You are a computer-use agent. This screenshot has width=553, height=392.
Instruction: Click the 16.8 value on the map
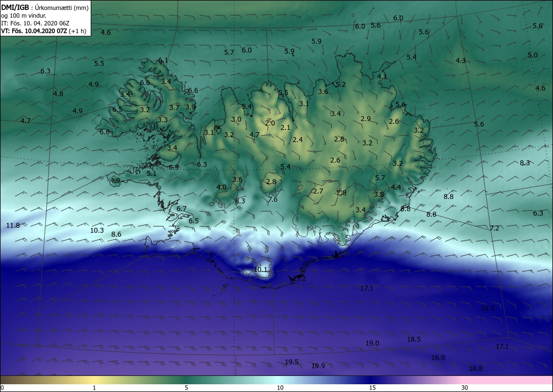pos(476,369)
